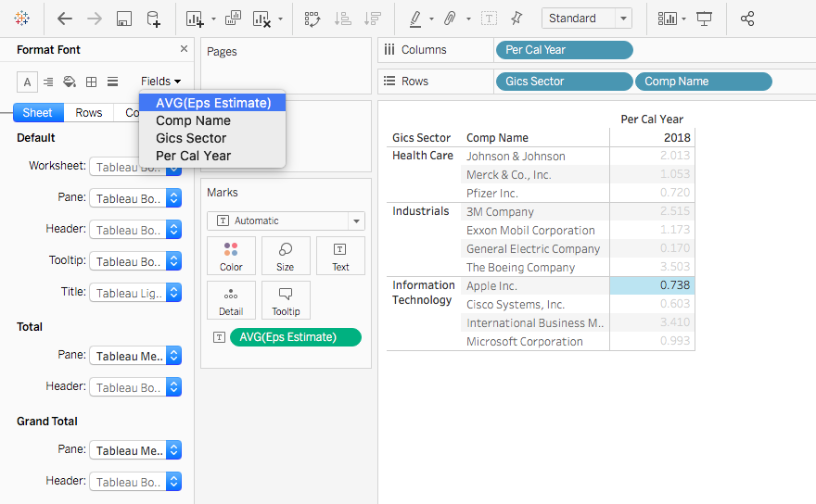Close the Format Font pane
Viewport: 816px width, 504px height.
(x=184, y=49)
